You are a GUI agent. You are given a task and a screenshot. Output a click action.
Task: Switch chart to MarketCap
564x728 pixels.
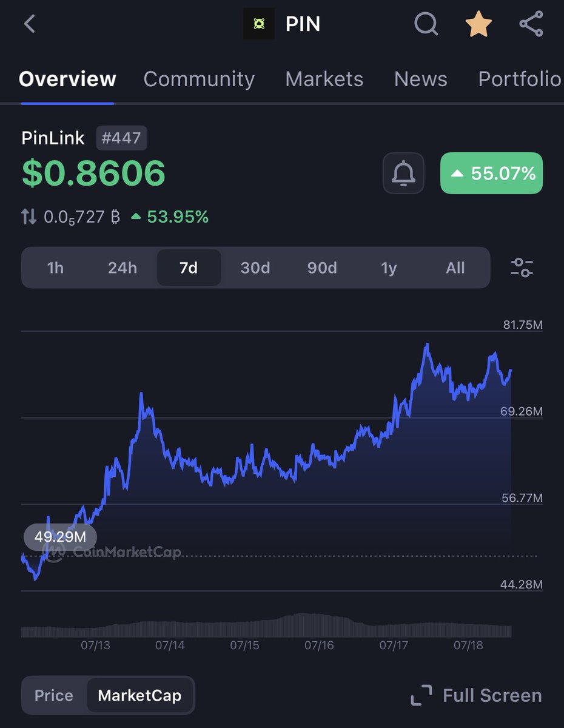(139, 695)
